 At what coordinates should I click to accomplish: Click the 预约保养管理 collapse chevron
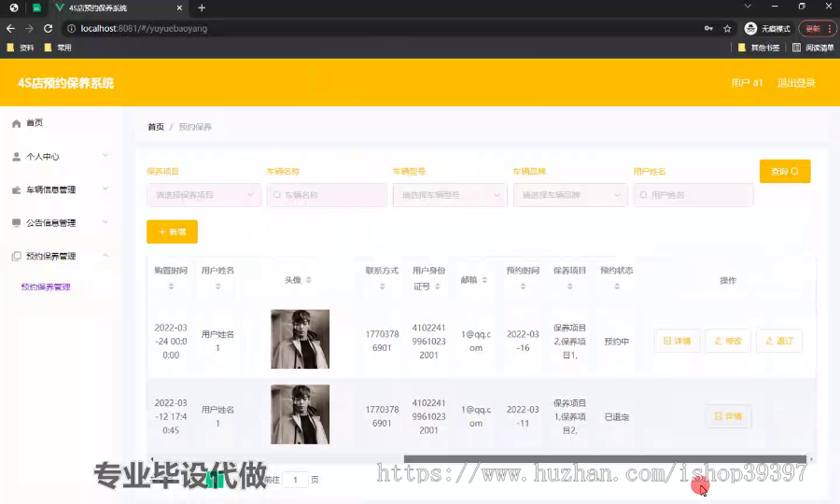105,256
